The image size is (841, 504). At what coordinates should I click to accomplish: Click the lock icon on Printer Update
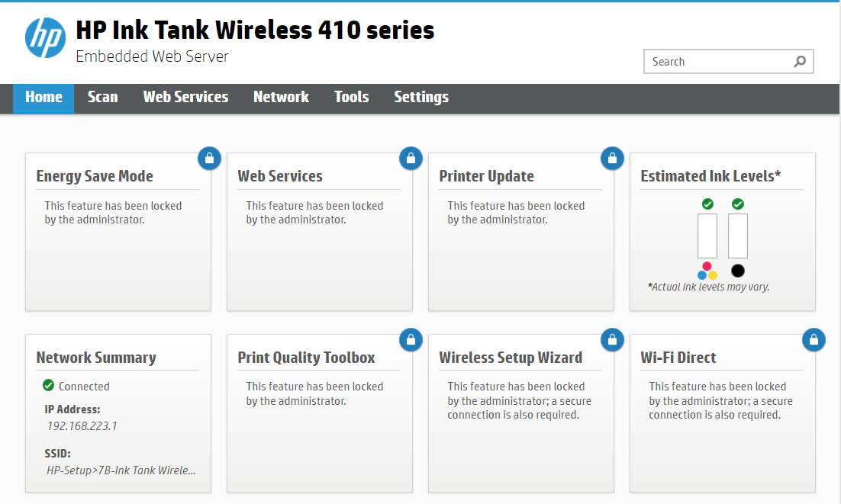[612, 159]
